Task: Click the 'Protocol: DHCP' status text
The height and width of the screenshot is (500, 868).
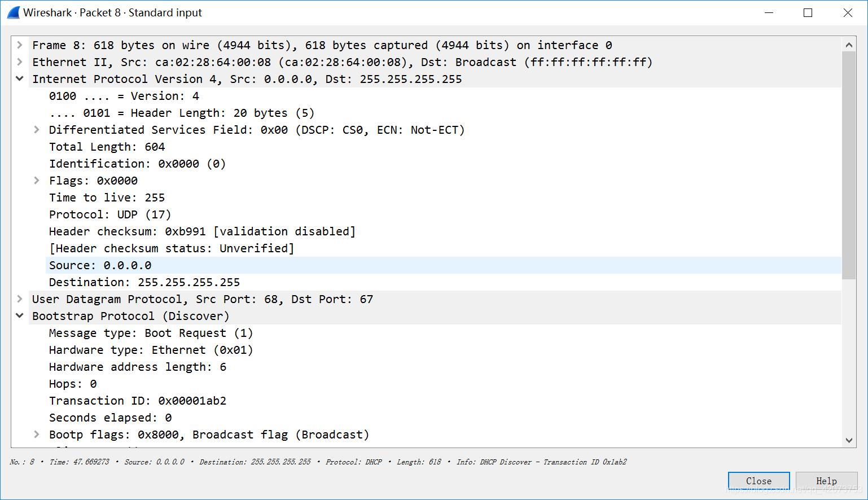Action: click(x=354, y=462)
